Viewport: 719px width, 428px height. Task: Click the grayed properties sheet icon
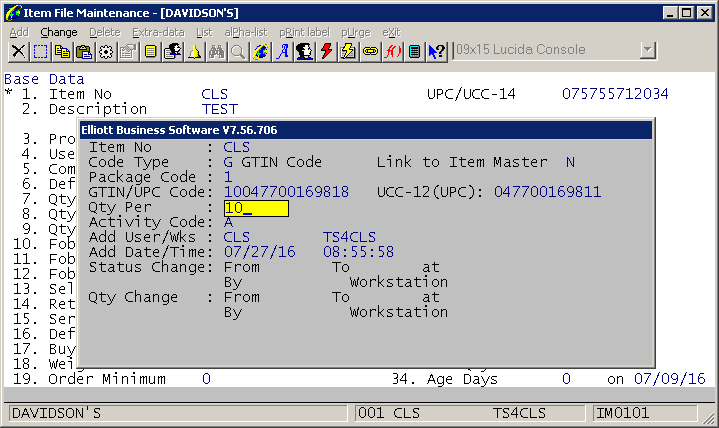pos(128,51)
